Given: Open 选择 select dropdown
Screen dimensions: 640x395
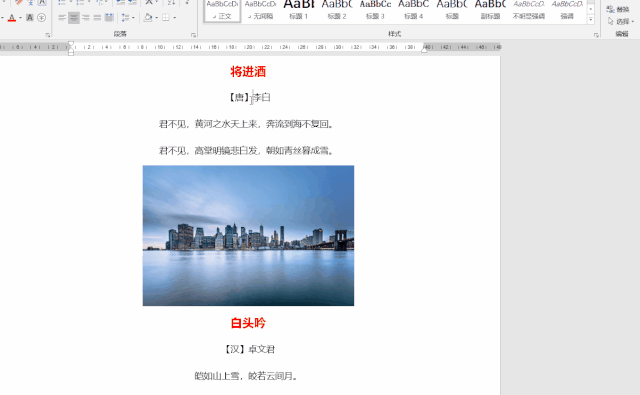Looking at the screenshot, I should point(620,21).
